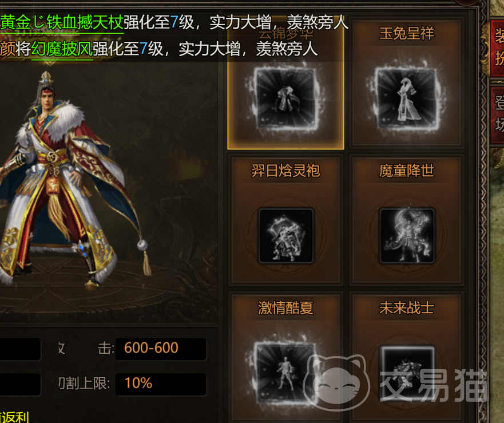Select the 羿日焓灵袍 costume icon

(x=285, y=236)
